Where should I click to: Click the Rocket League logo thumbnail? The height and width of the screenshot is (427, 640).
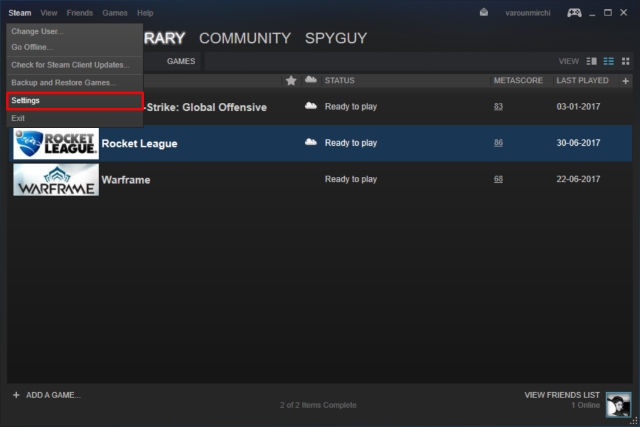(x=56, y=143)
